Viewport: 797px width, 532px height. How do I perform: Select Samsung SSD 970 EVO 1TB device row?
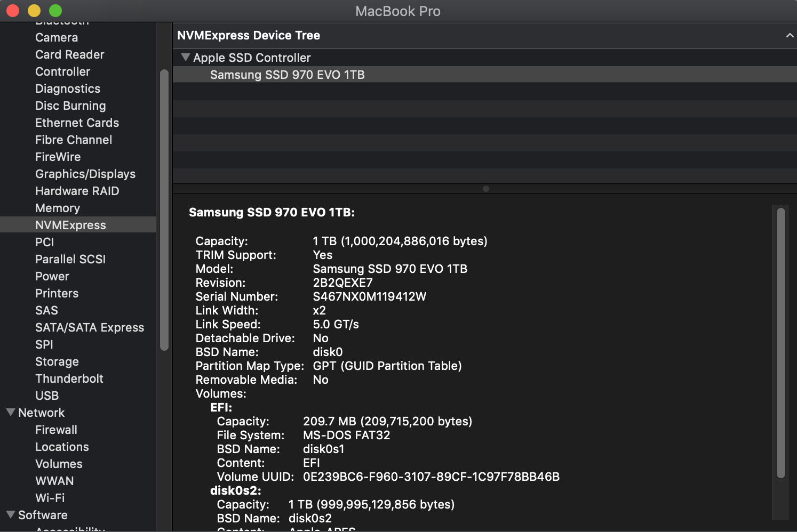[484, 75]
